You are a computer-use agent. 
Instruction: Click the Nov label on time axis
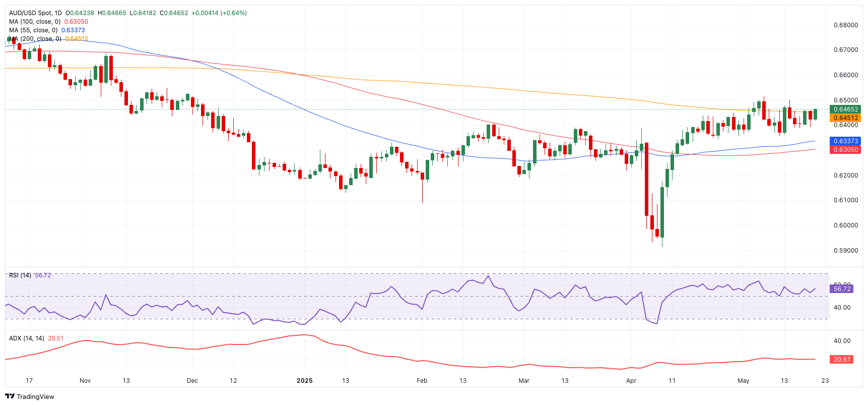85,381
